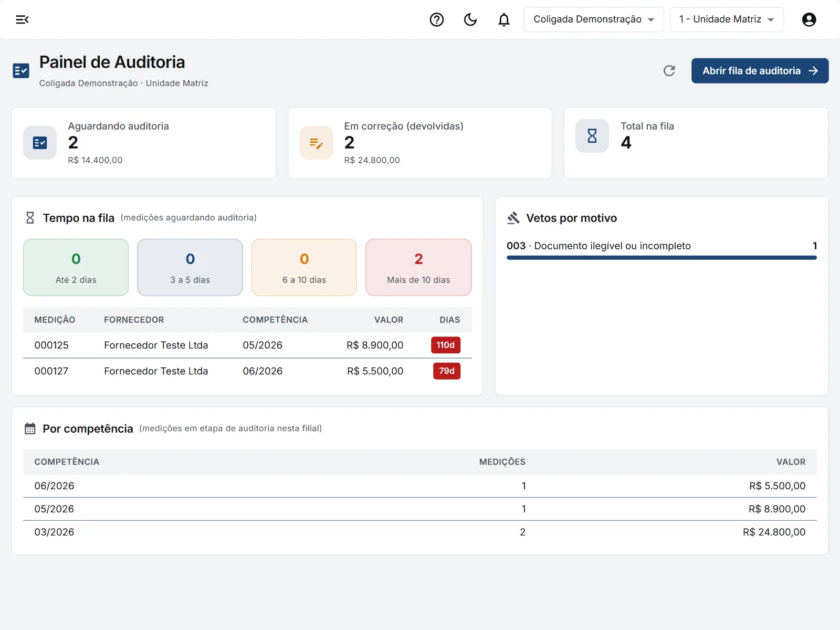This screenshot has width=840, height=630.
Task: Click the Total na fila hourglass icon
Action: [x=592, y=136]
